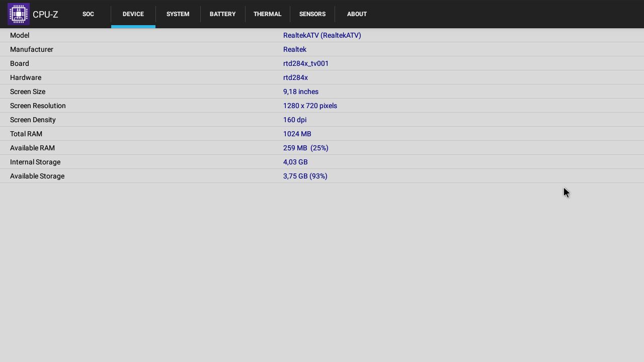Screen dimensions: 644x362
Task: Click the Model label
Action: 20,35
